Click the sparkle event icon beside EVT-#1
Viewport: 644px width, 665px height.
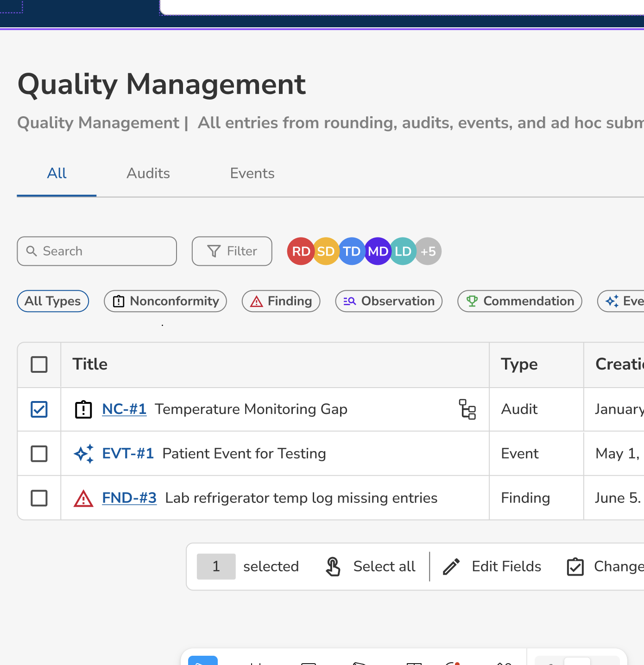pos(84,454)
